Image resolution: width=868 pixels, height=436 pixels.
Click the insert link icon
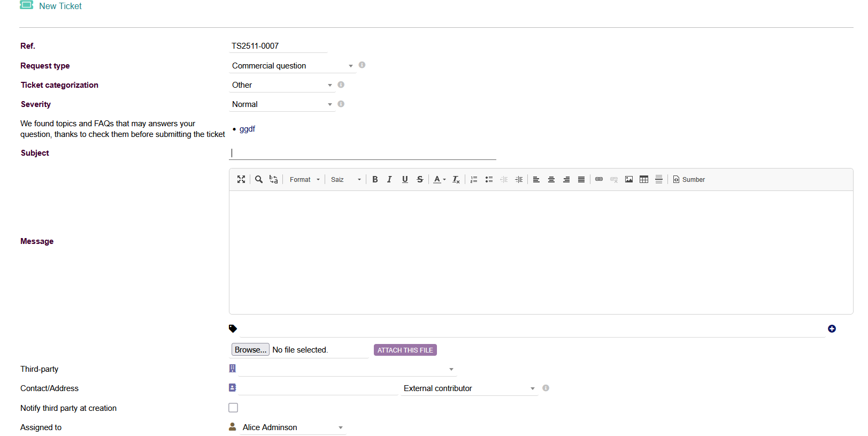(x=599, y=180)
